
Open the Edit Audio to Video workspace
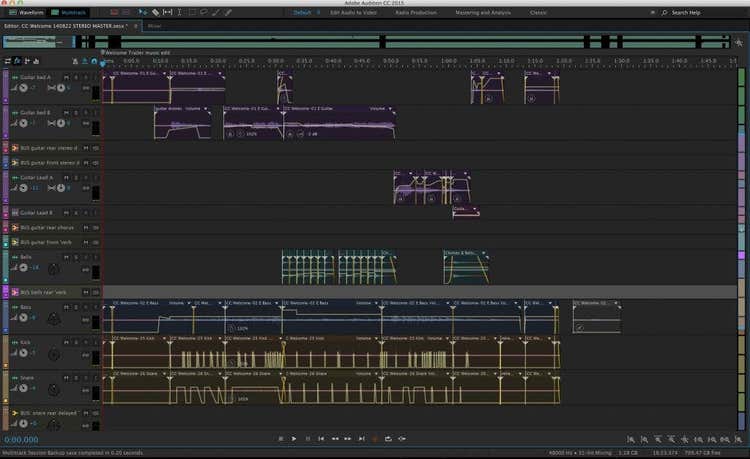click(x=353, y=12)
